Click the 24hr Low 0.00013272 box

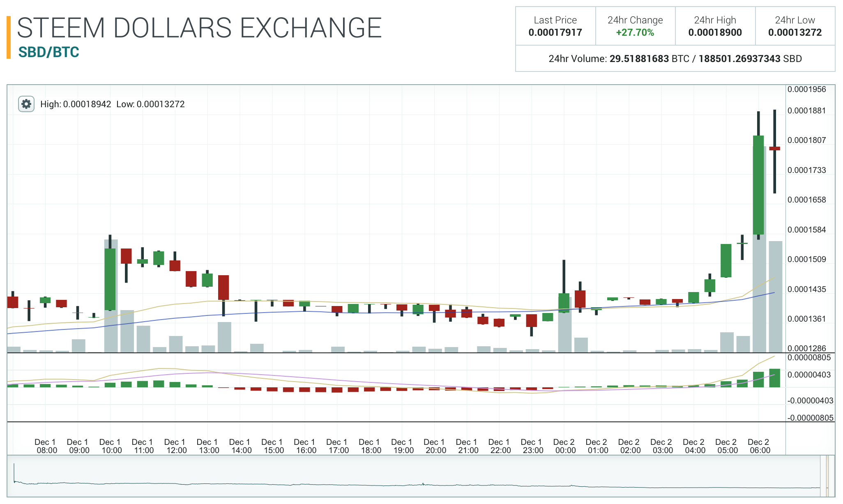[795, 26]
